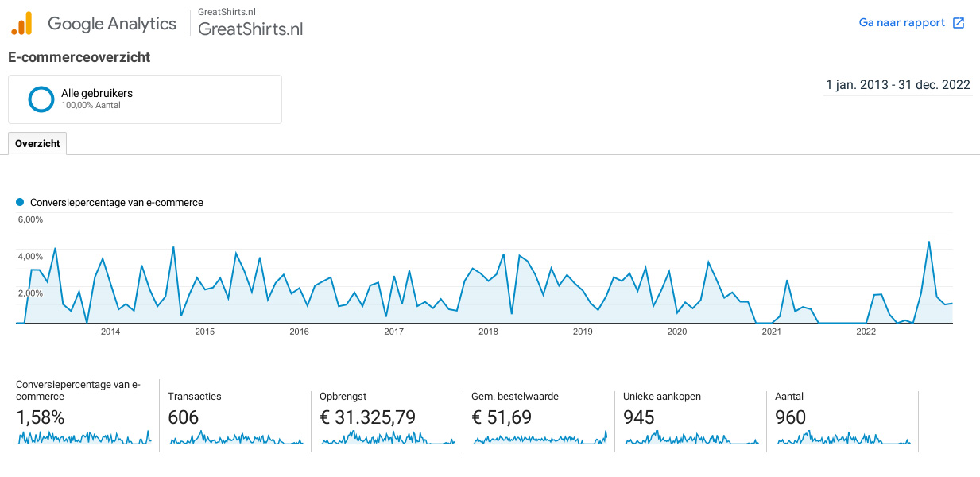
Task: Select the 1,58% conversion rate metric
Action: pos(41,417)
